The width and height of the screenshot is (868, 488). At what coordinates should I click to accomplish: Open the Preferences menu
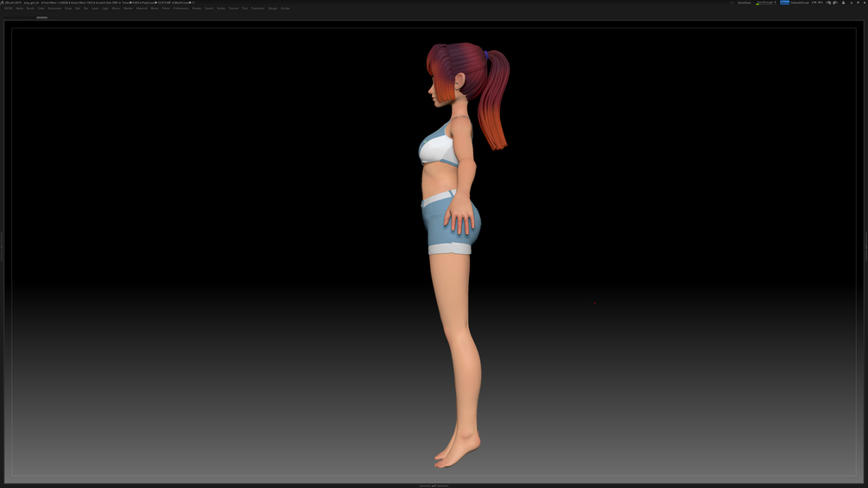pyautogui.click(x=181, y=9)
